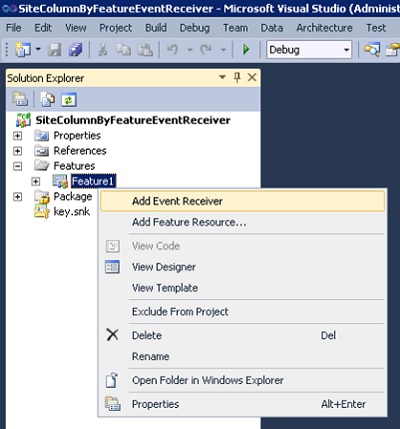The width and height of the screenshot is (400, 429).
Task: Click the New Project toolbar icon
Action: [23, 50]
